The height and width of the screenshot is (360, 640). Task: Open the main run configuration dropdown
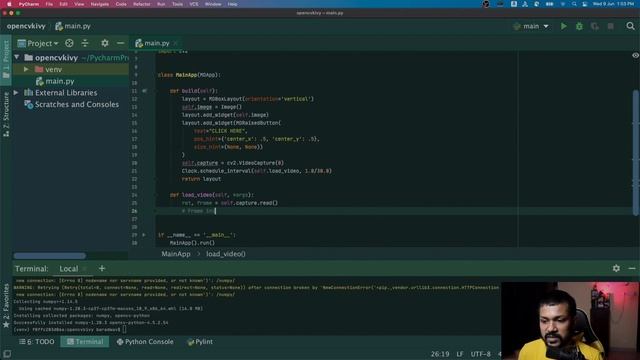(x=531, y=26)
